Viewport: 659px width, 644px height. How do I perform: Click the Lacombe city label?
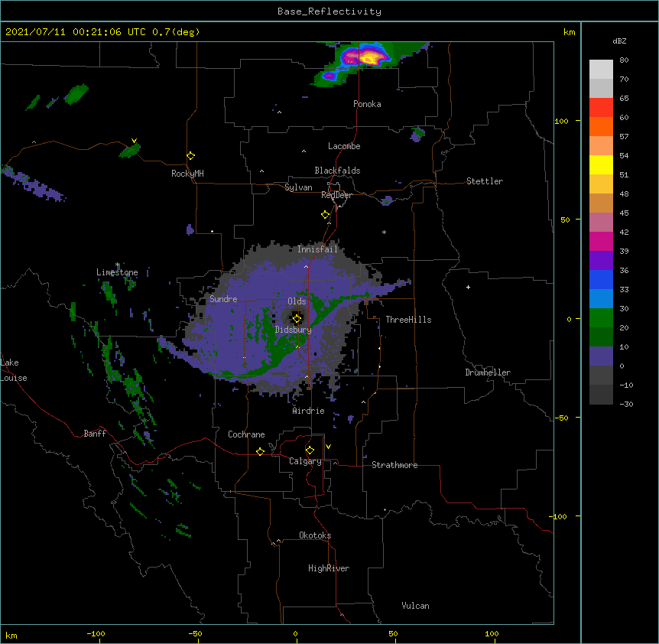344,146
